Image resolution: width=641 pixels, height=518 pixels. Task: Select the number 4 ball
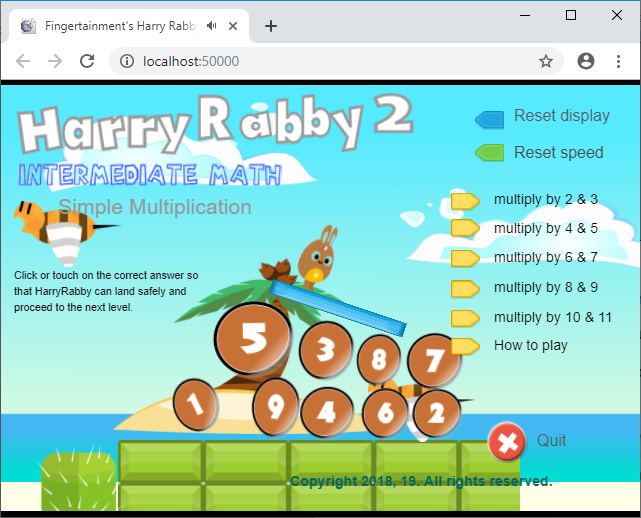(x=327, y=412)
